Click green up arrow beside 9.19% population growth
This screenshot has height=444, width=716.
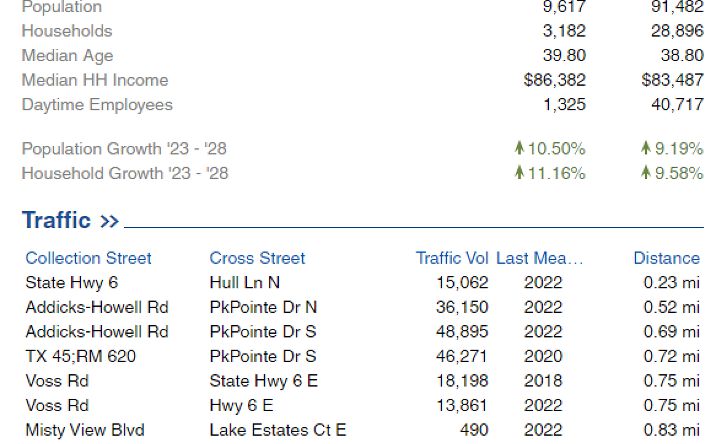pyautogui.click(x=646, y=149)
